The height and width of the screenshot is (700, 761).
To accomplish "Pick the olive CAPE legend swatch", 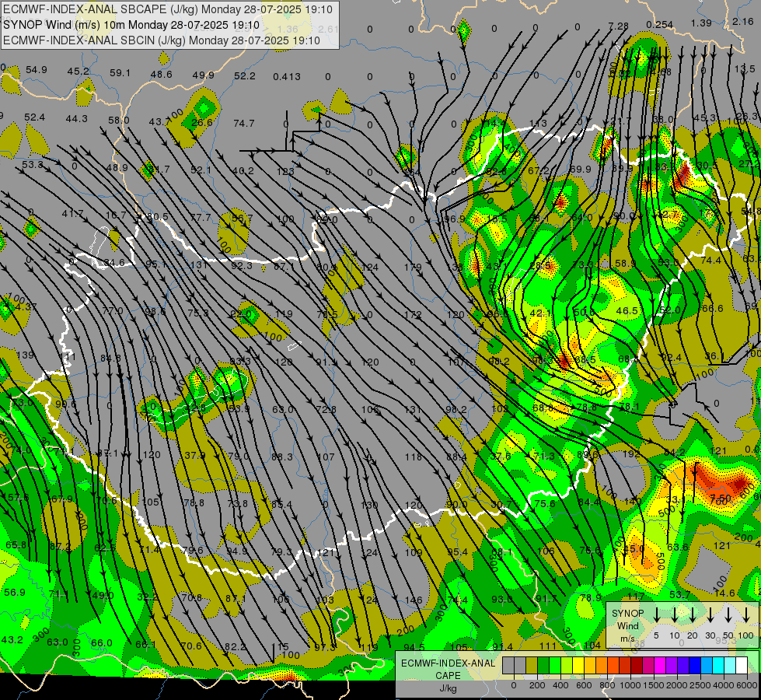I will pos(532,665).
